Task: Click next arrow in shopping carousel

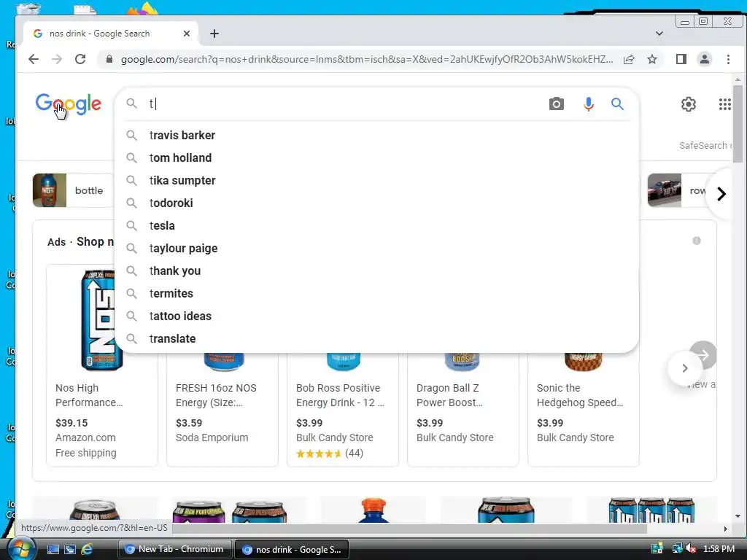Action: [684, 368]
